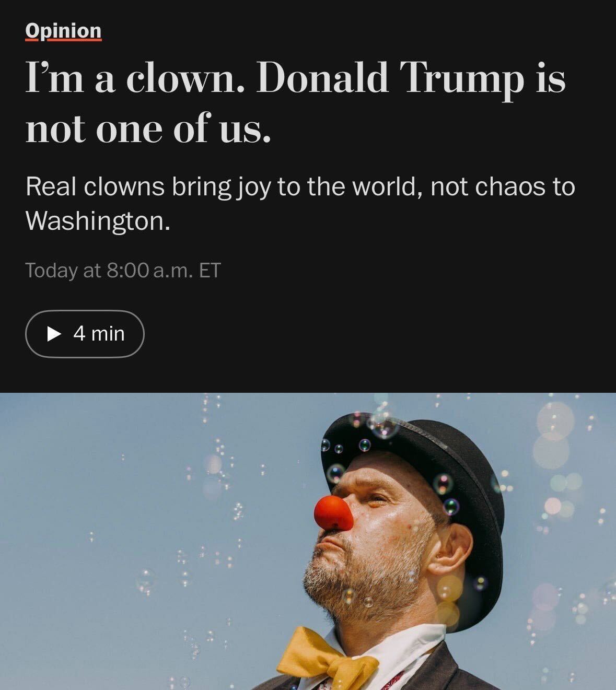Image resolution: width=616 pixels, height=690 pixels.
Task: Click the word "Washington." in the subheadline
Action: 98,220
